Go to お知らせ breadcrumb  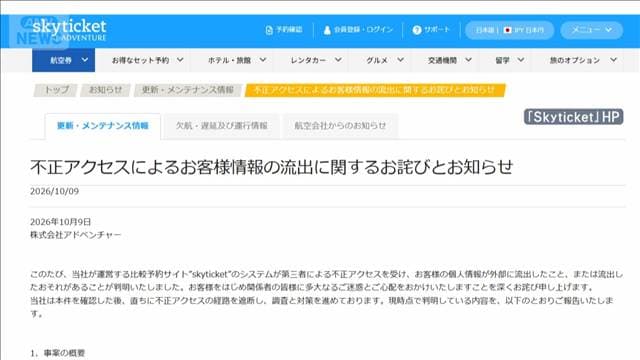coord(105,90)
